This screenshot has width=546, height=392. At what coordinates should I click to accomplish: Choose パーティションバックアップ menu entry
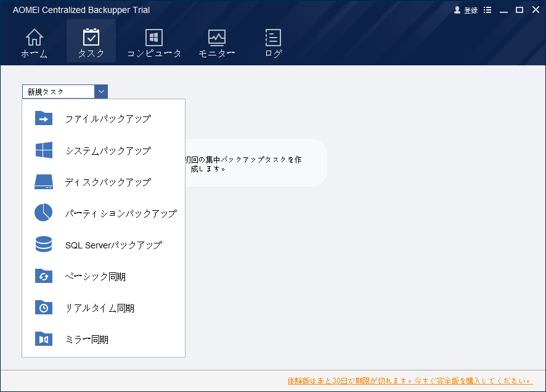click(x=121, y=213)
